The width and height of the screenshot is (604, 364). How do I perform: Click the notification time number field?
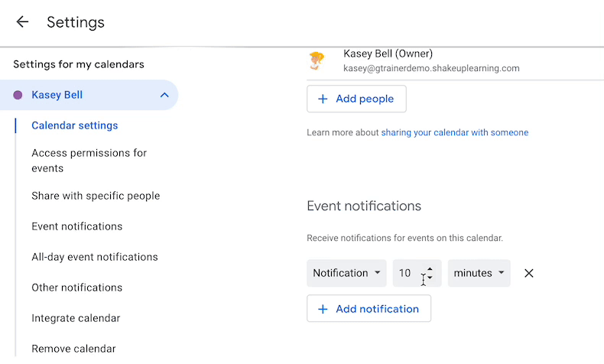coord(406,273)
